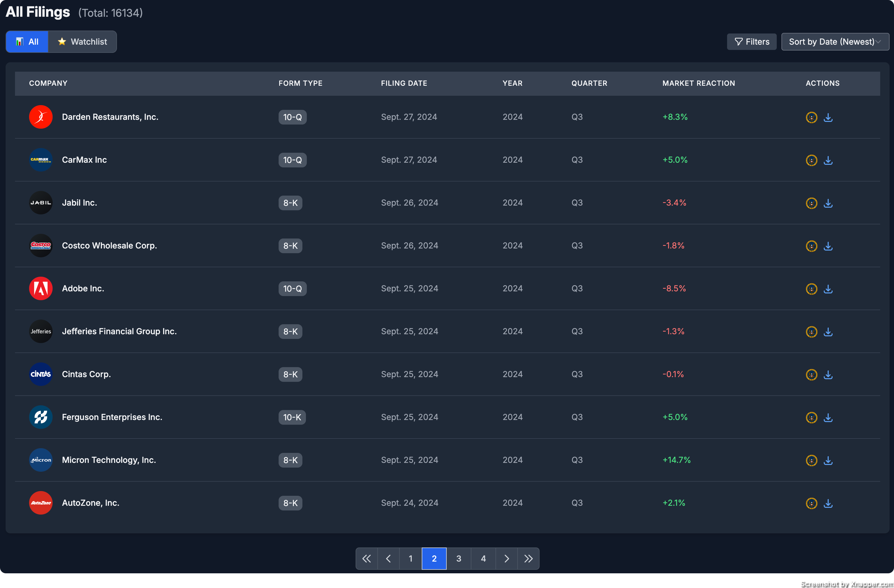Download the Jefferies Financial Group filing
This screenshot has width=894, height=588.
pyautogui.click(x=828, y=332)
